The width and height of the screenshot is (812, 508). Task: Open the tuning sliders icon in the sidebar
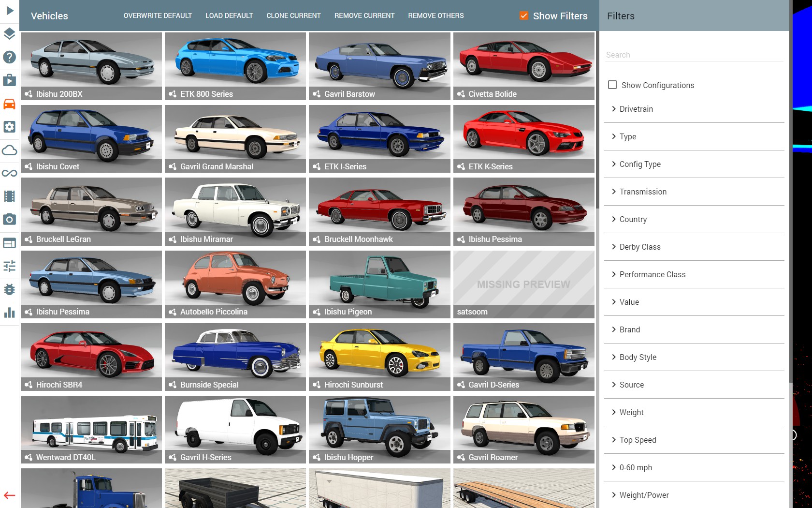9,266
